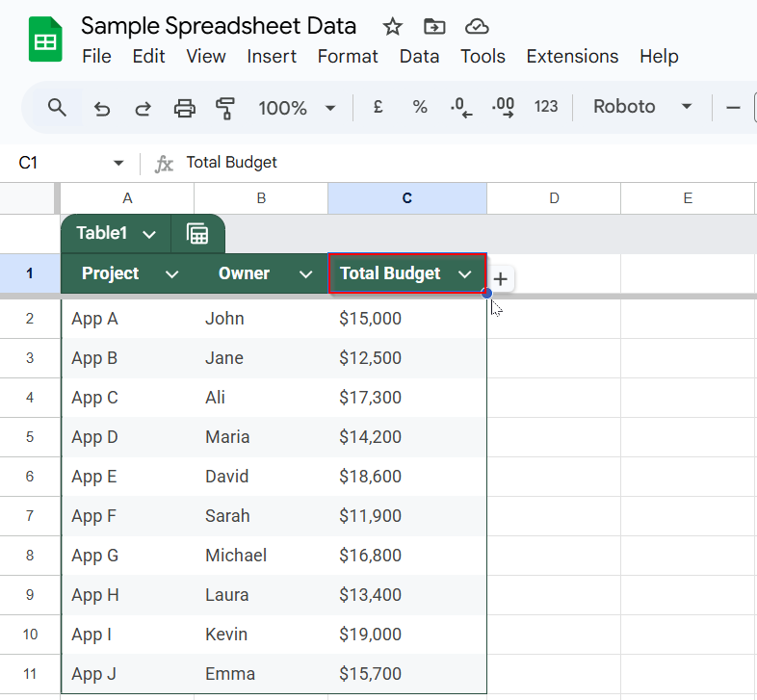Screen dimensions: 757x700
Task: Select column E header
Action: click(688, 198)
